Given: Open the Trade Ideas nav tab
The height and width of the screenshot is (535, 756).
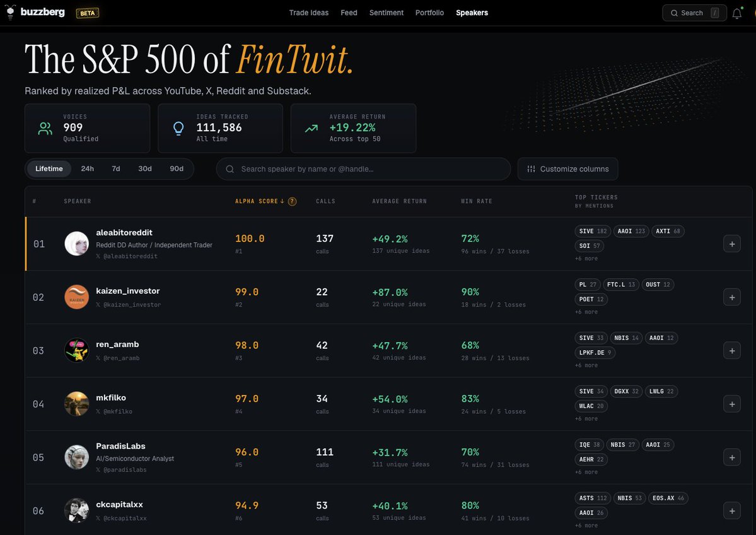Looking at the screenshot, I should coord(308,13).
